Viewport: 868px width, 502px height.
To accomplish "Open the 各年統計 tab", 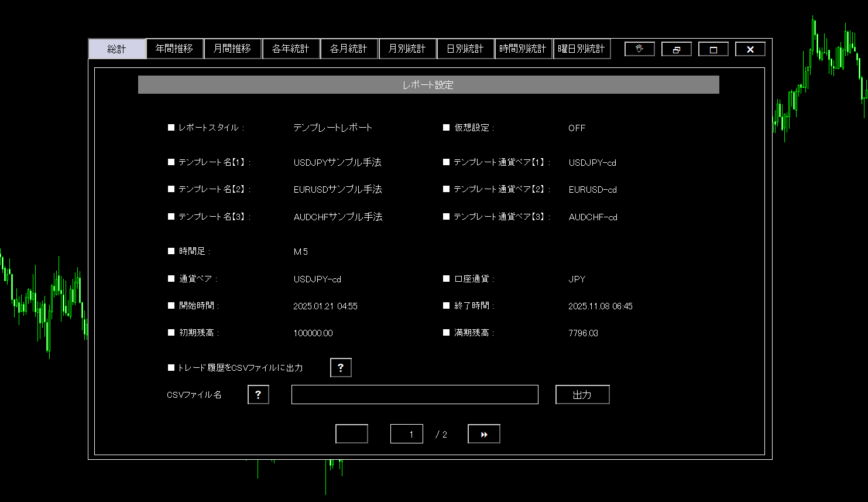I will tap(291, 49).
